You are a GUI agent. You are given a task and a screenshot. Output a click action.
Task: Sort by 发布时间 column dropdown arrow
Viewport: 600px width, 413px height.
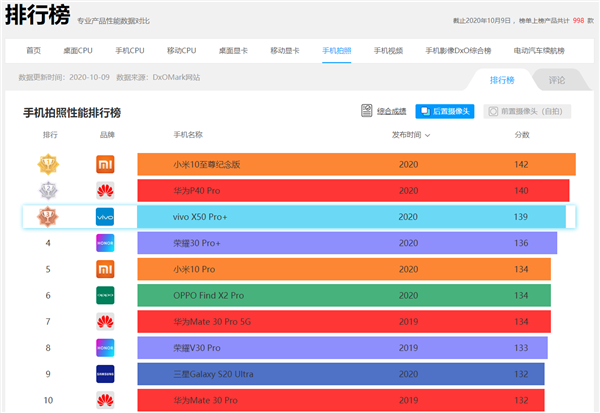click(x=427, y=135)
